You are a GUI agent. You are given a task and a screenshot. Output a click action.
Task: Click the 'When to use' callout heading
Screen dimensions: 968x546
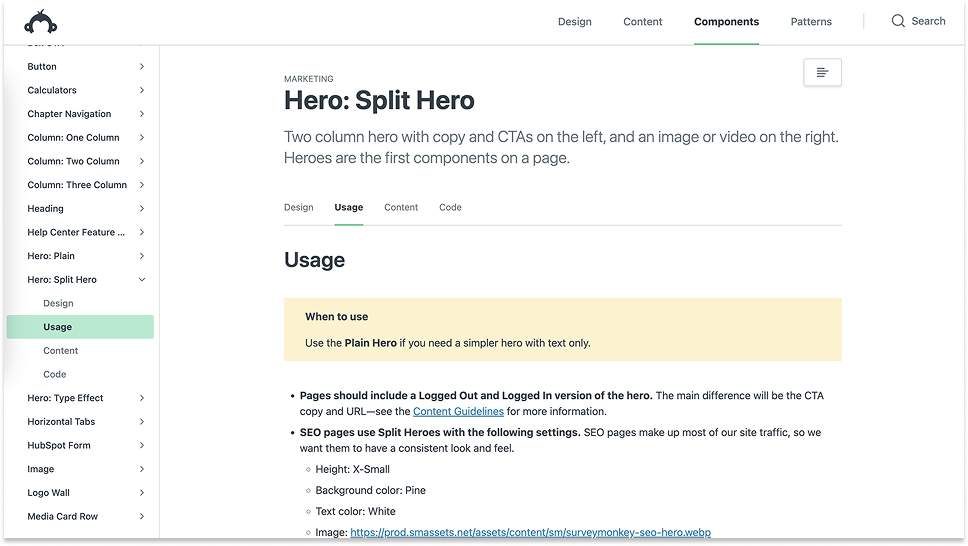click(336, 317)
